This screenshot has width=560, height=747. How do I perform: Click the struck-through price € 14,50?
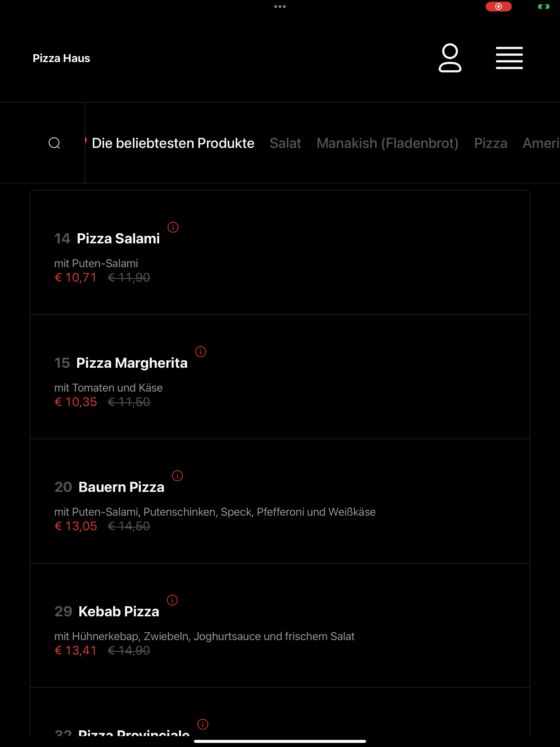129,526
